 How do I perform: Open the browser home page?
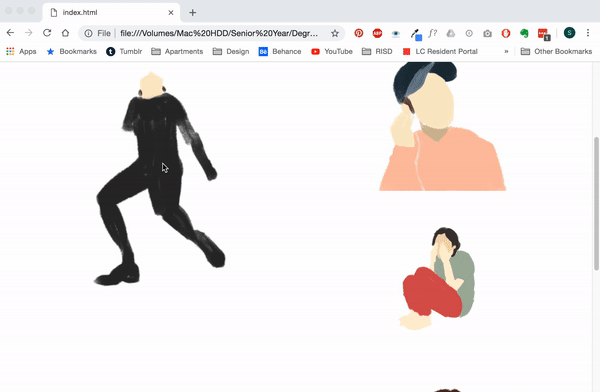pos(65,33)
